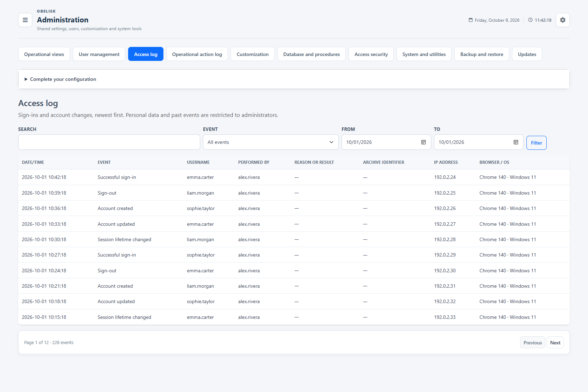Click liam.morgan in the 10:21:18 row

click(x=200, y=286)
